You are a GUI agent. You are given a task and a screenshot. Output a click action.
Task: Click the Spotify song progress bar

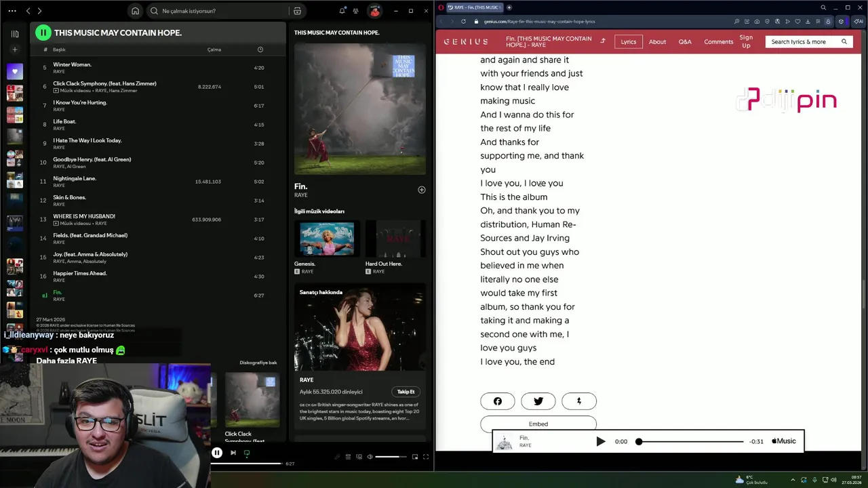tap(247, 464)
